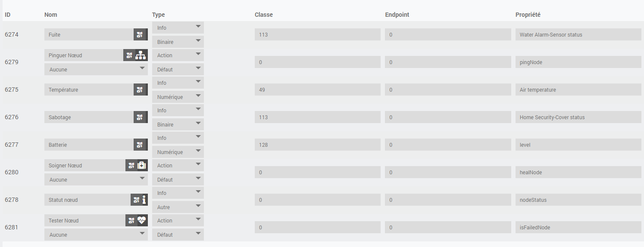The width and height of the screenshot is (644, 247).
Task: Click the Endpoint column header
Action: pyautogui.click(x=397, y=15)
